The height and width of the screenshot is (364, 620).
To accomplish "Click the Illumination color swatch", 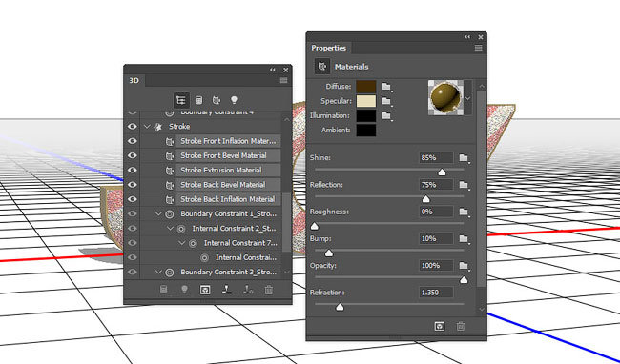I will pyautogui.click(x=365, y=115).
